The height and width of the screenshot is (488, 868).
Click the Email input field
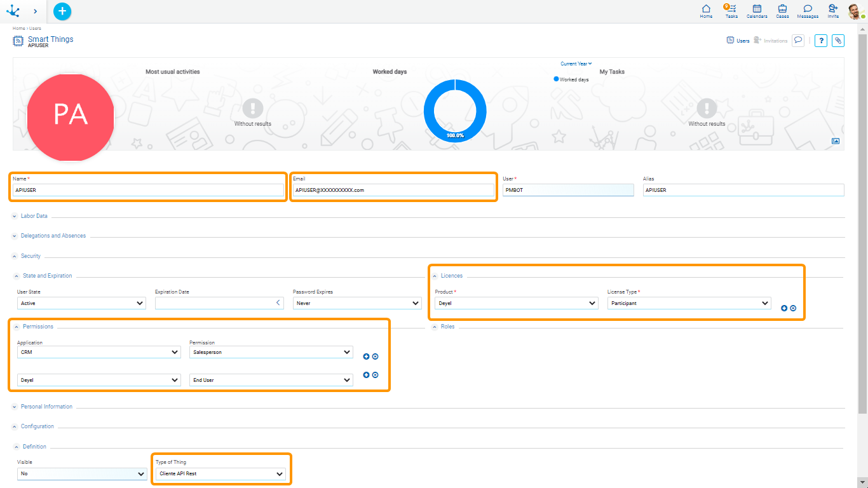393,190
